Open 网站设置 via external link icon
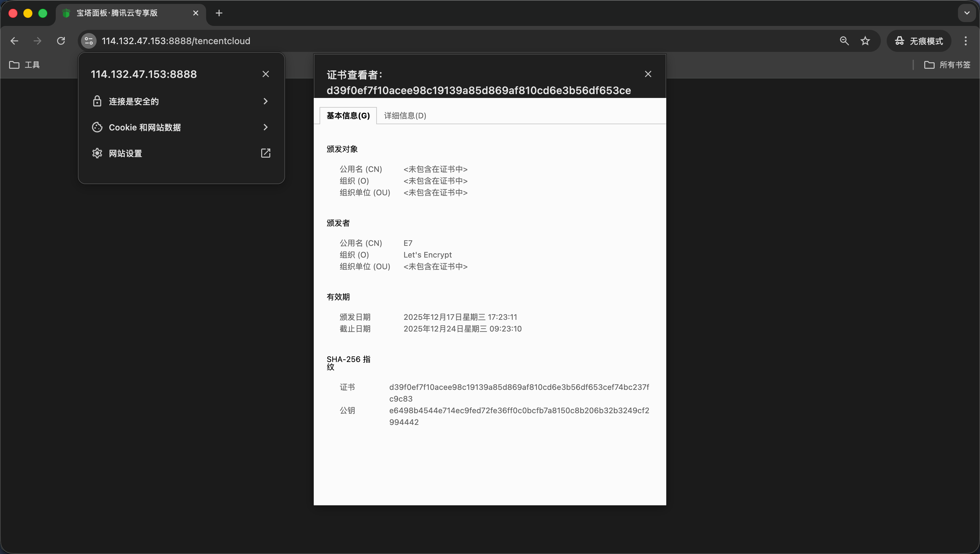This screenshot has width=980, height=554. pos(265,153)
